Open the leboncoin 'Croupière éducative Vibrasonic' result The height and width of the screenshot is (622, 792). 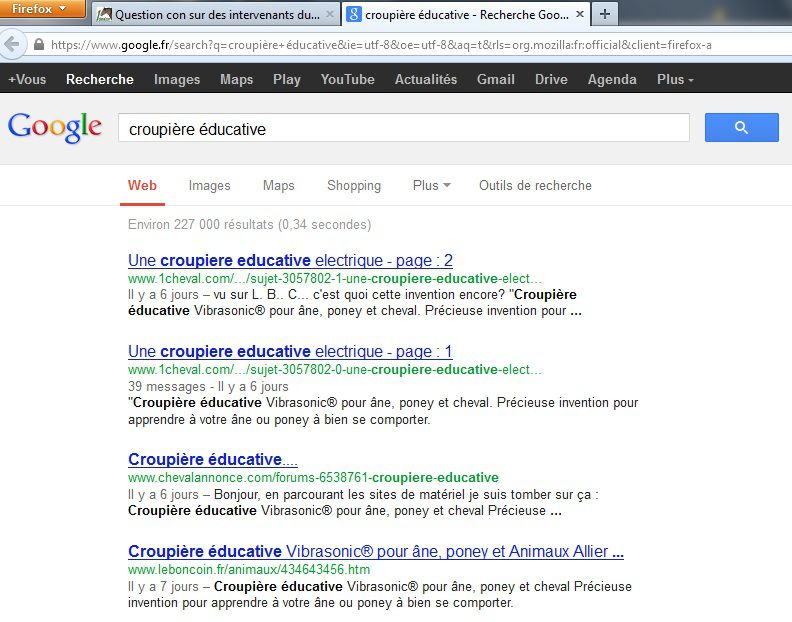tap(376, 552)
